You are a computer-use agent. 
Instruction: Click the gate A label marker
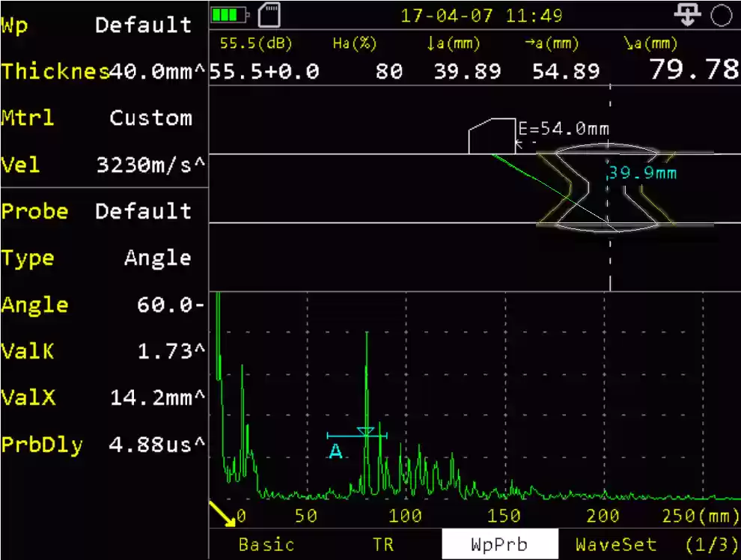coord(334,451)
